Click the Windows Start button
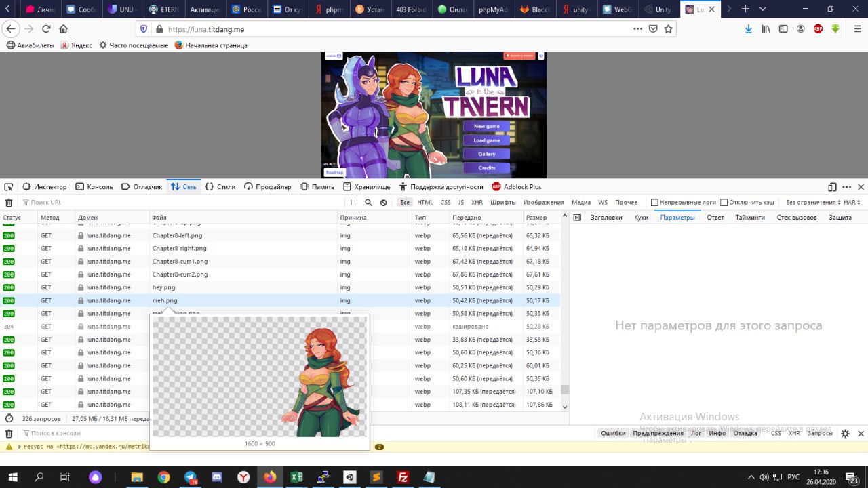Screen dimensions: 868x488 tap(14, 477)
